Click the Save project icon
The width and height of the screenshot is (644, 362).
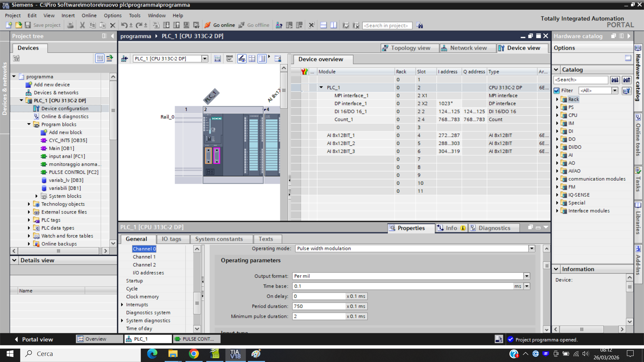point(28,25)
